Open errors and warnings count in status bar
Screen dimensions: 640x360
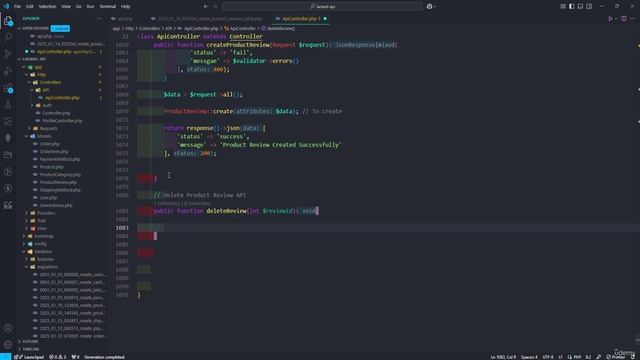tap(57, 357)
